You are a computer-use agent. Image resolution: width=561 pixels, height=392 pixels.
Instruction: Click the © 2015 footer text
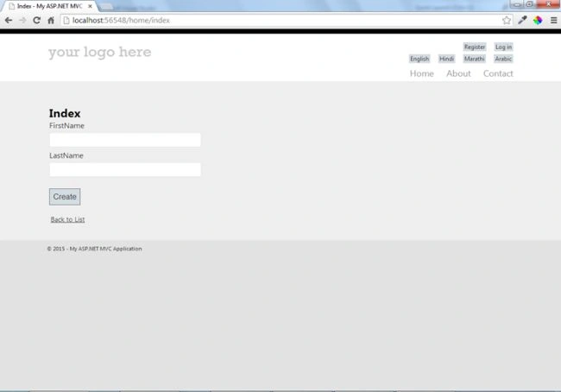tap(94, 249)
